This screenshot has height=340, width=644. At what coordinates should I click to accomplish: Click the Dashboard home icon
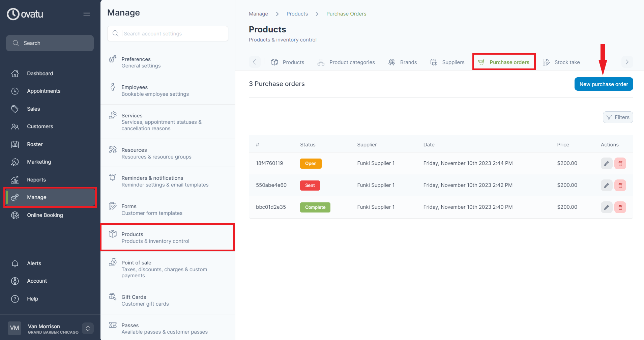pos(15,73)
